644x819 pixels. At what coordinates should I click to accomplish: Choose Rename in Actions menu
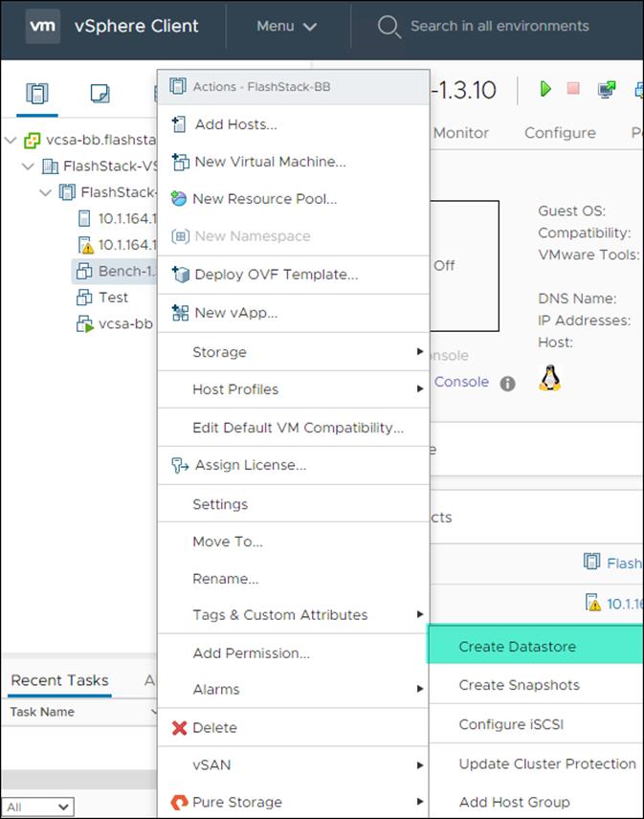click(x=294, y=579)
